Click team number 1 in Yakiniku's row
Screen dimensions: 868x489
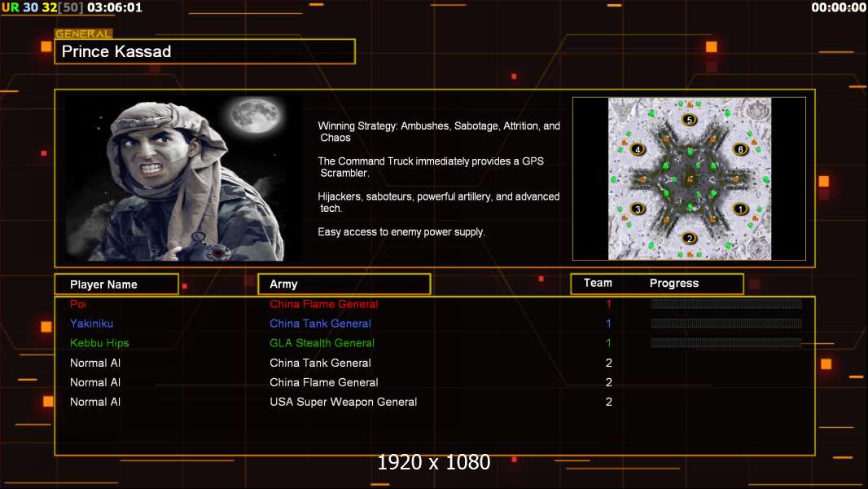pos(608,324)
